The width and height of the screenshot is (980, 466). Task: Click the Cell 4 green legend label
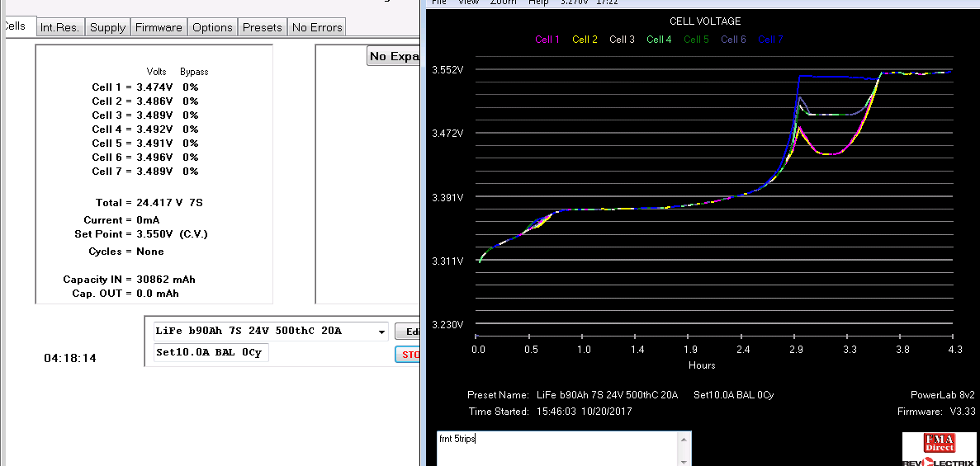coord(659,40)
